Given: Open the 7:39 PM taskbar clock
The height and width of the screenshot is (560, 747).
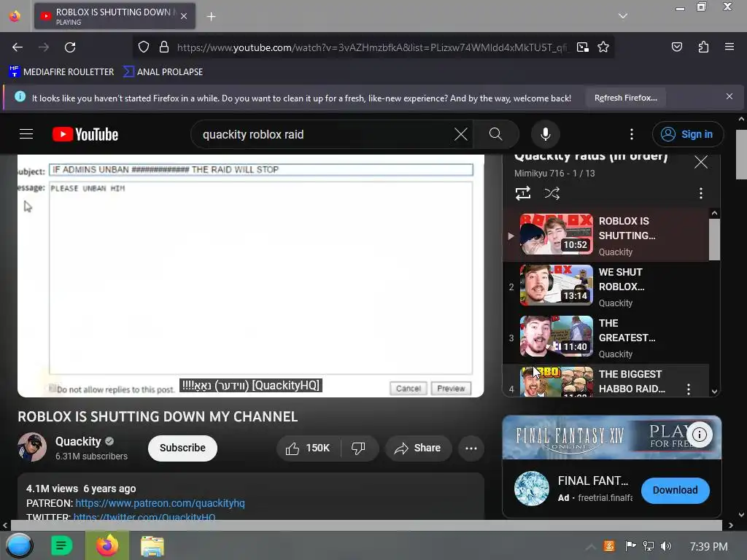Looking at the screenshot, I should click(708, 547).
